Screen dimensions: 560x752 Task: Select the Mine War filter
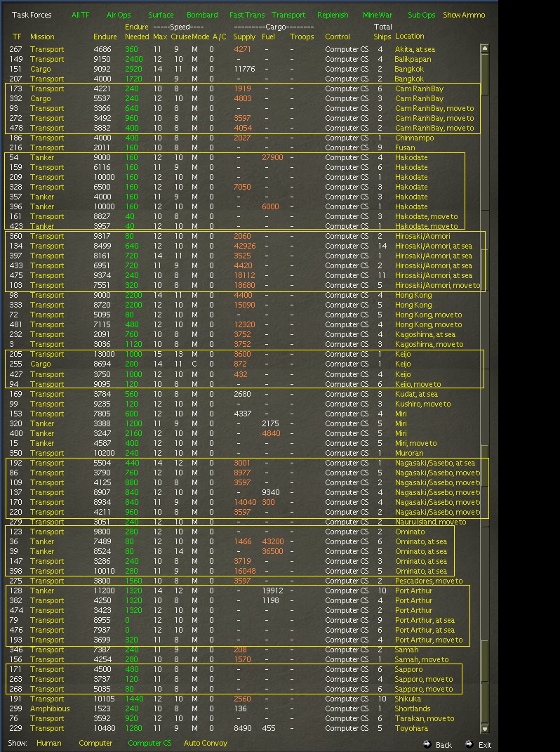click(378, 15)
